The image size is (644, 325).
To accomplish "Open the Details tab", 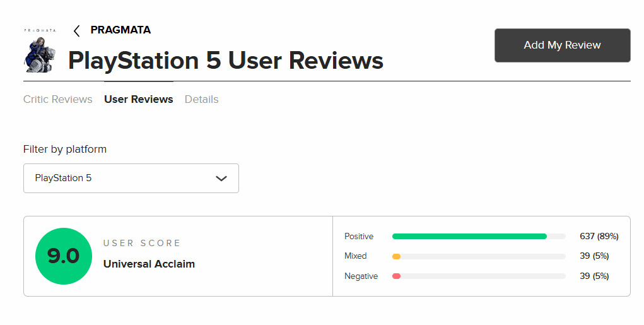I will [201, 100].
